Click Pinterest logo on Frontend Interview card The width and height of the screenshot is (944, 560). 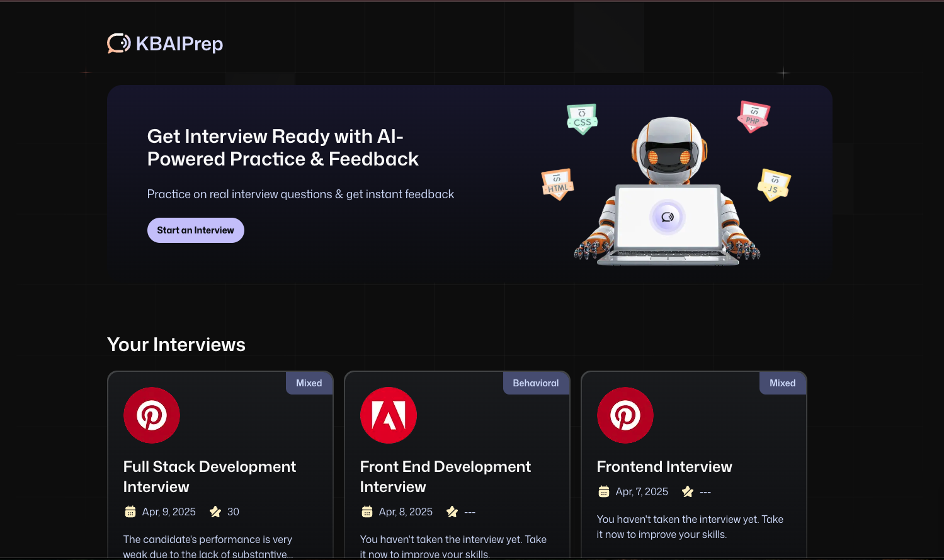tap(625, 415)
